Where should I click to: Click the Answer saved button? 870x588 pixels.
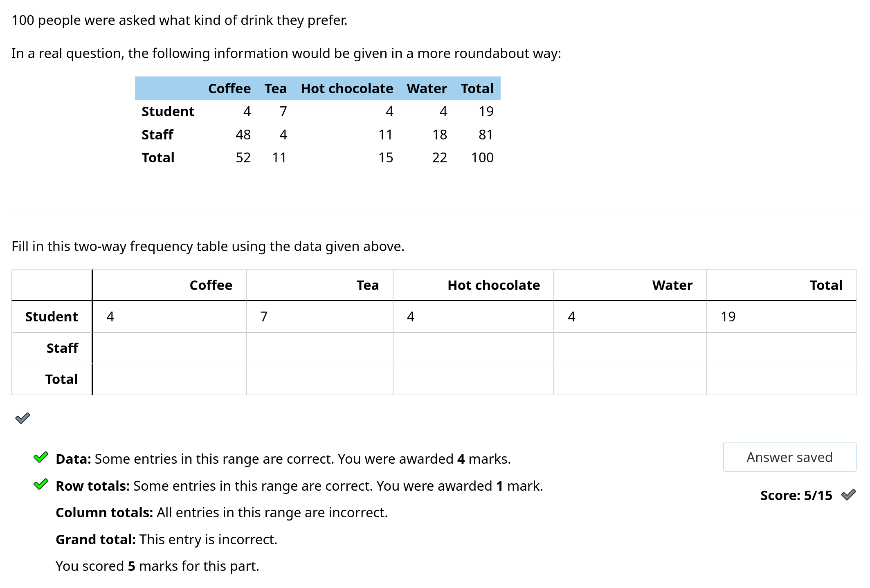(789, 457)
